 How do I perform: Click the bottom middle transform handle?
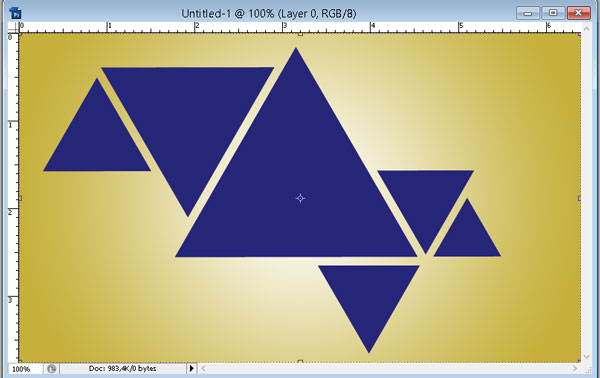(300, 362)
